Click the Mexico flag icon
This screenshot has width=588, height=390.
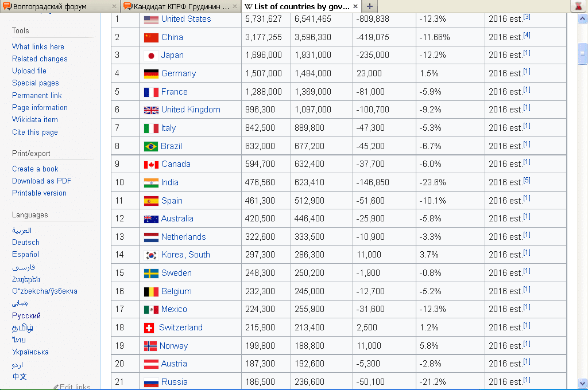click(151, 310)
